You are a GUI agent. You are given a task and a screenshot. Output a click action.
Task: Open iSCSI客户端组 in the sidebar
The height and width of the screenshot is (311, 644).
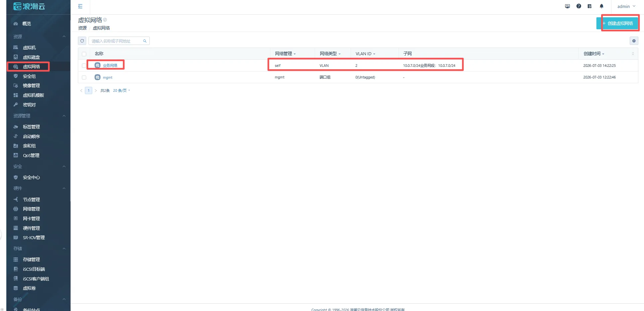[36, 279]
